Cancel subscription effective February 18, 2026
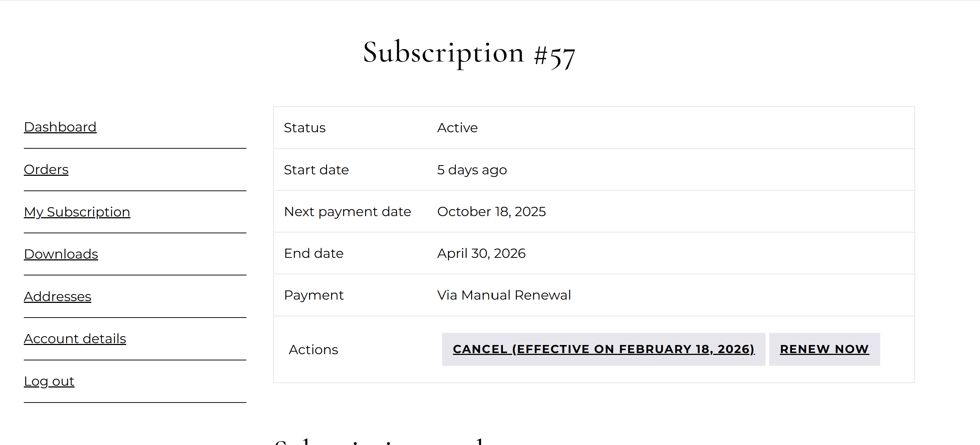The height and width of the screenshot is (445, 980). 603,349
